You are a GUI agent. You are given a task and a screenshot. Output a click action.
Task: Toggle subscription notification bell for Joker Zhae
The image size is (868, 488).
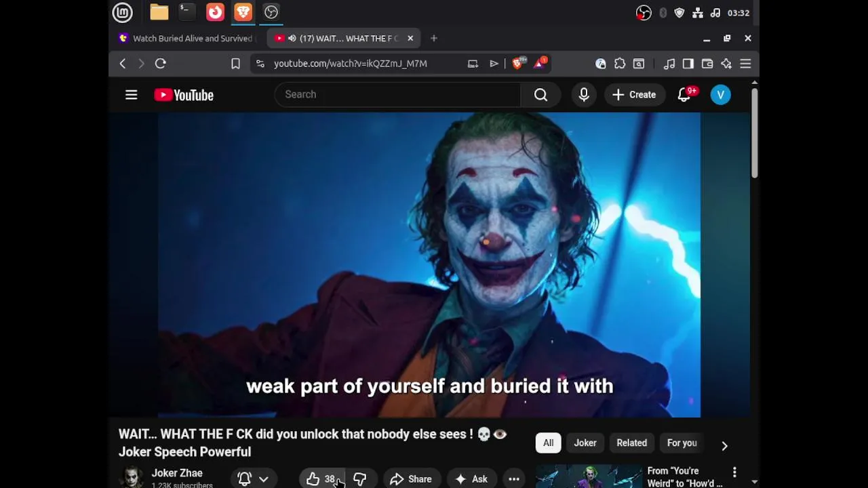click(x=245, y=479)
